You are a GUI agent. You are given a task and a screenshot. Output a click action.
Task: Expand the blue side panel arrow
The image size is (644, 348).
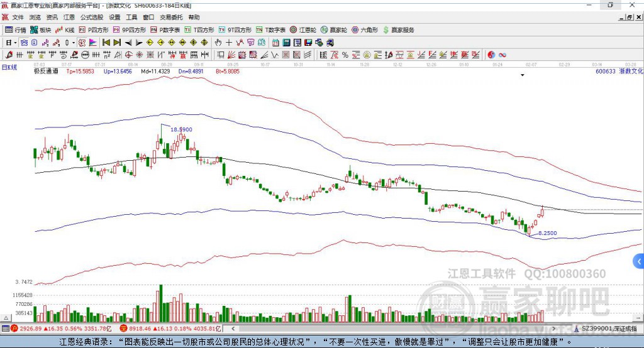coord(639,261)
